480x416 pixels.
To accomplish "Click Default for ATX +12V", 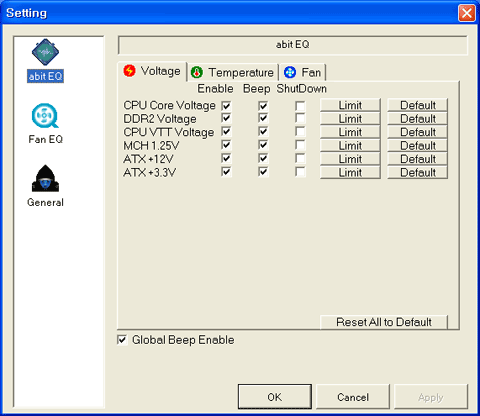I will [x=417, y=159].
